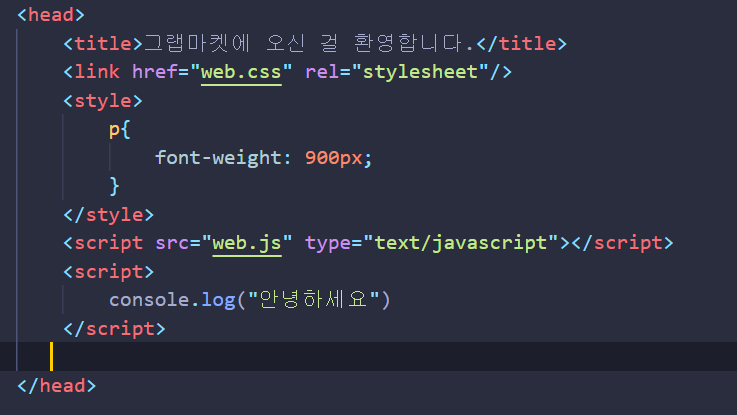Click the opening <style> tag
737x415 pixels.
(x=103, y=101)
